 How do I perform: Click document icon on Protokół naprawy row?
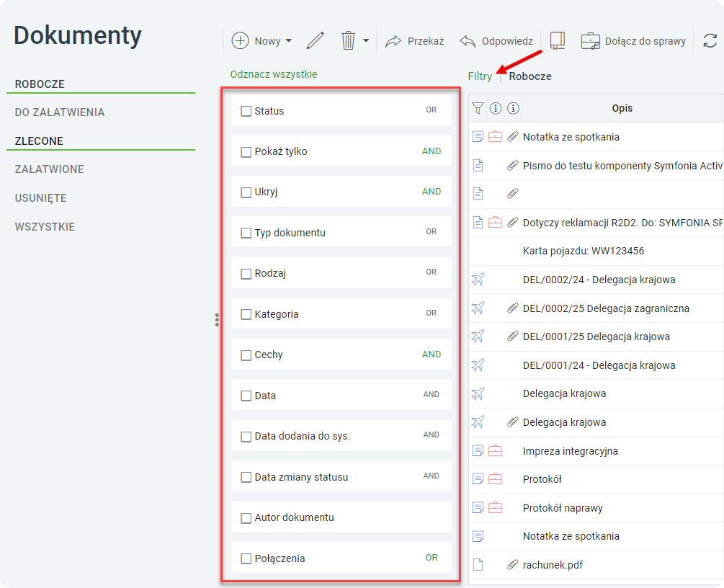click(478, 507)
